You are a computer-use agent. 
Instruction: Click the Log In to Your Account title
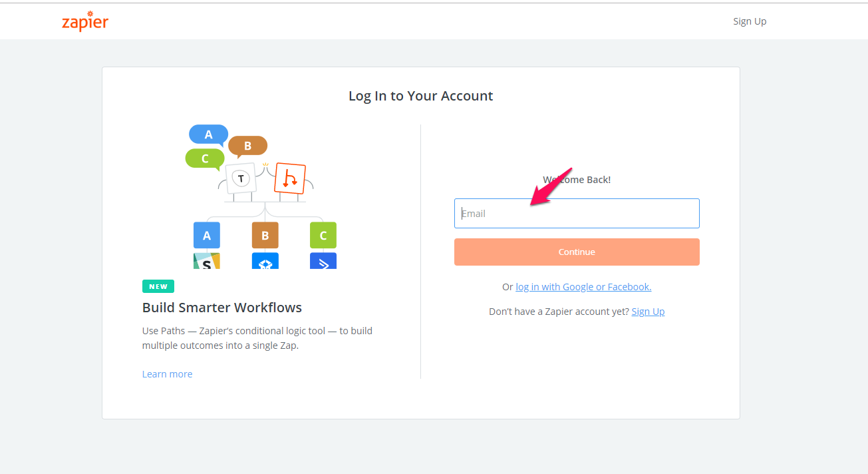[x=421, y=96]
